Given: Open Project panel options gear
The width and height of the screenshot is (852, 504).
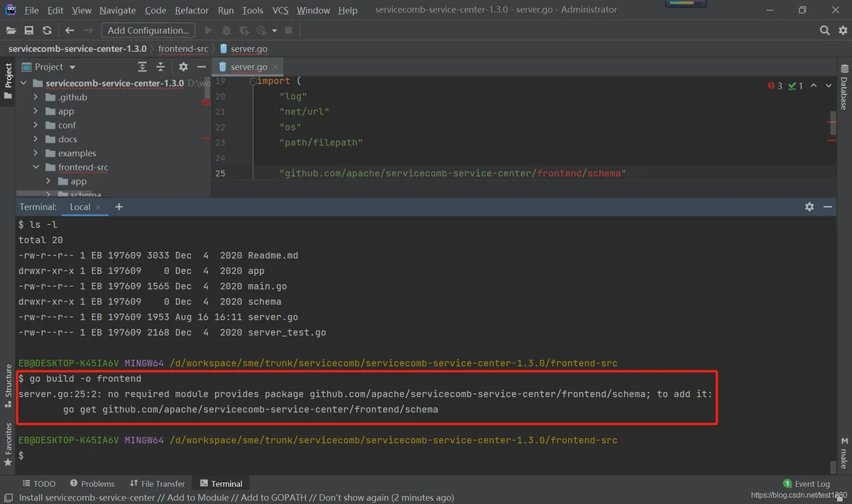Looking at the screenshot, I should (183, 67).
